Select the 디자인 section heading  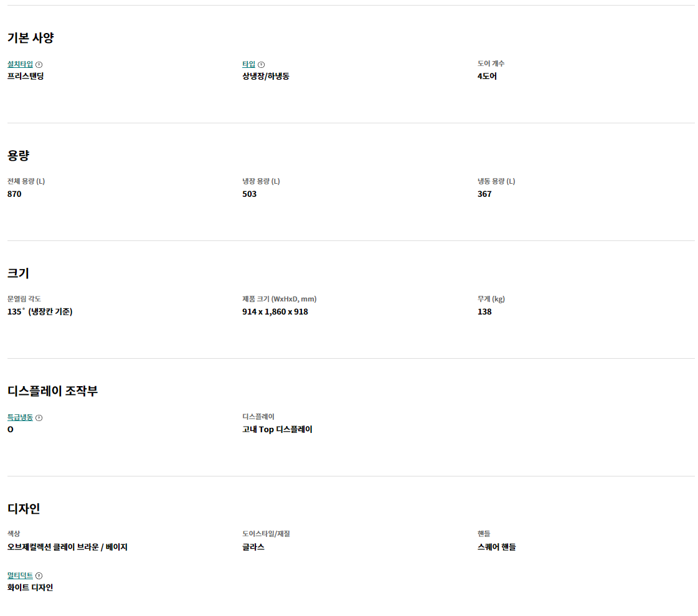coord(24,509)
